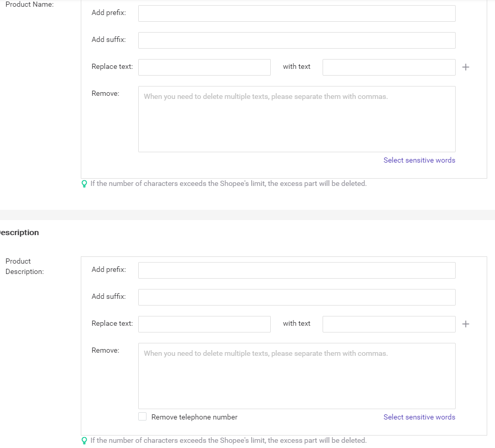495x448 pixels.
Task: Enable the Remove telephone number checkbox
Action: [x=142, y=416]
